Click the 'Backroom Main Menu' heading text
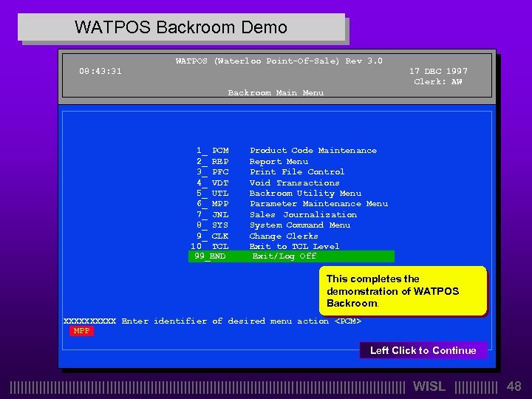 click(x=276, y=92)
